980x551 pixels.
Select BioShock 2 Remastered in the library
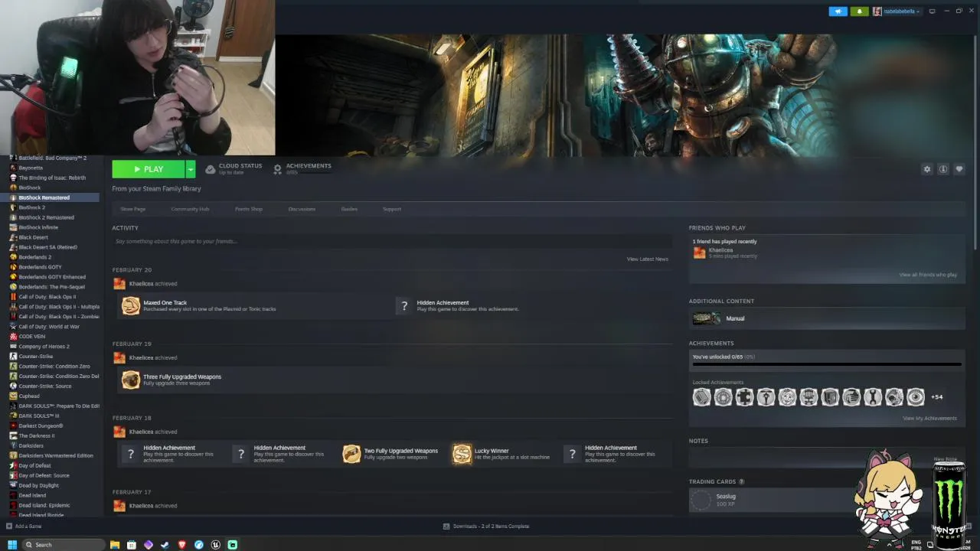coord(46,217)
